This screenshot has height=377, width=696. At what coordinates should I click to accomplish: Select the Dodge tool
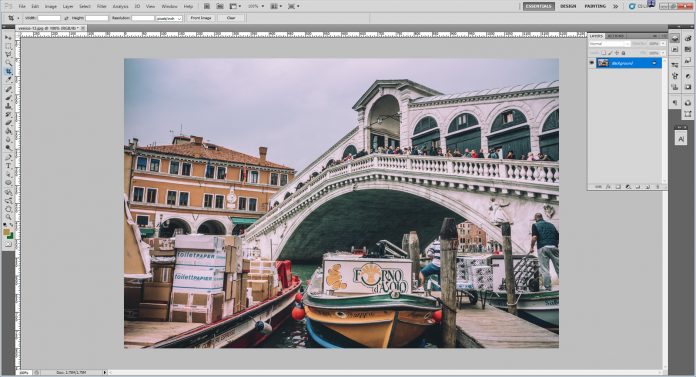click(8, 148)
